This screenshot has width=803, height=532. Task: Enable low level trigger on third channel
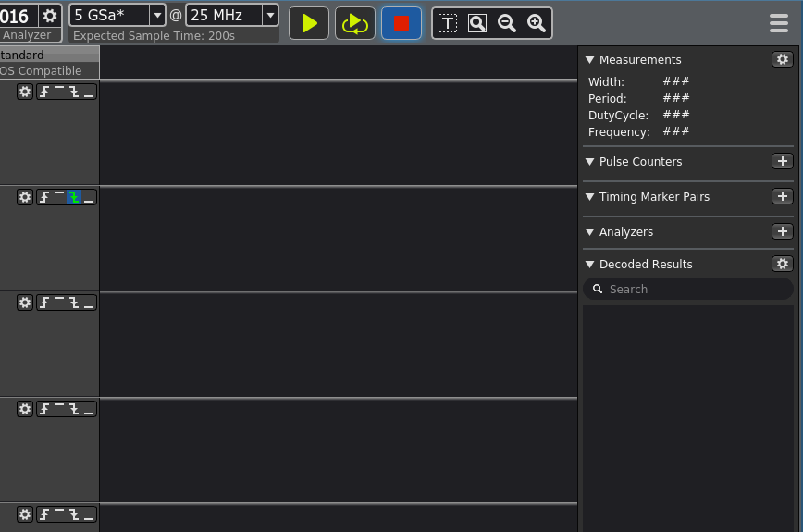(89, 303)
